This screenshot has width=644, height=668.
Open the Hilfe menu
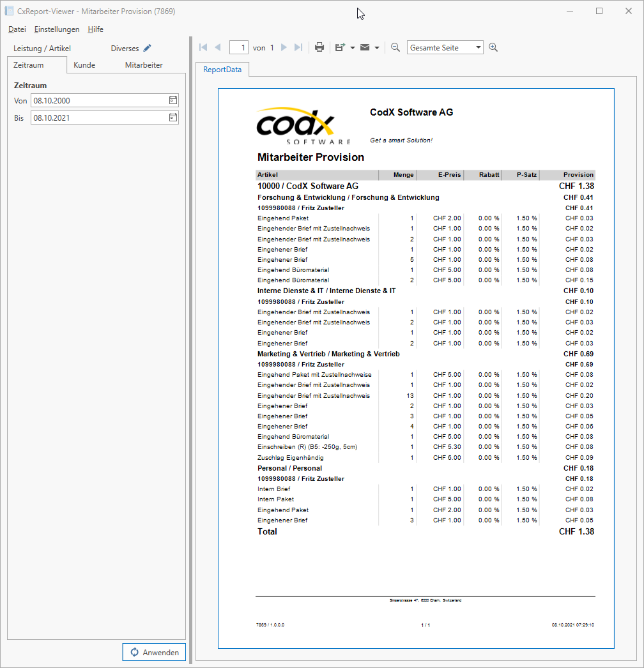click(95, 29)
